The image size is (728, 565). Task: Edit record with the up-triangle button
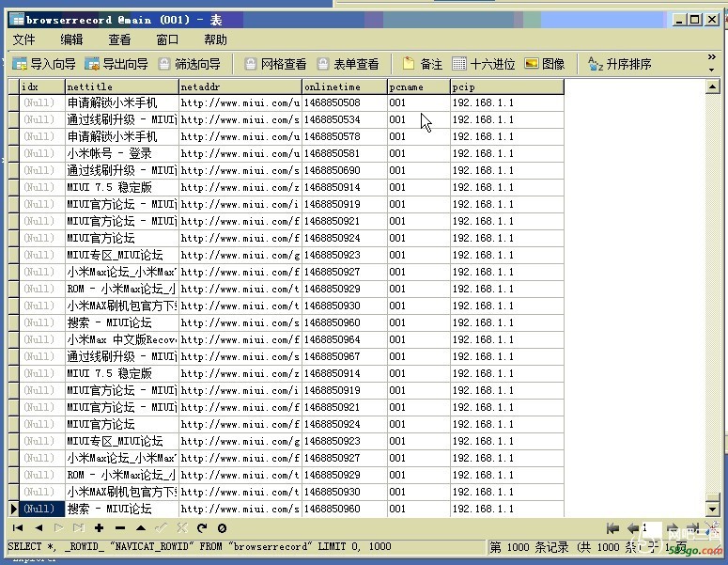point(141,527)
